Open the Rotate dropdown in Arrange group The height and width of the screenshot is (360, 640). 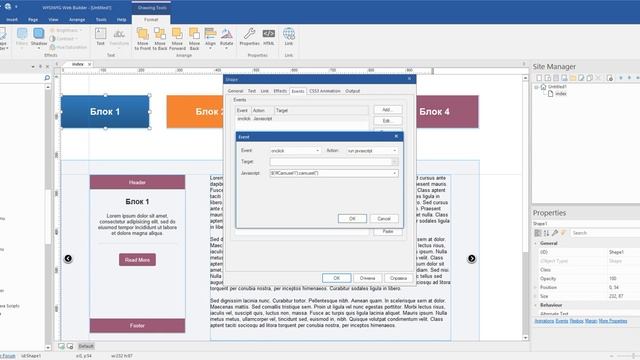227,48
